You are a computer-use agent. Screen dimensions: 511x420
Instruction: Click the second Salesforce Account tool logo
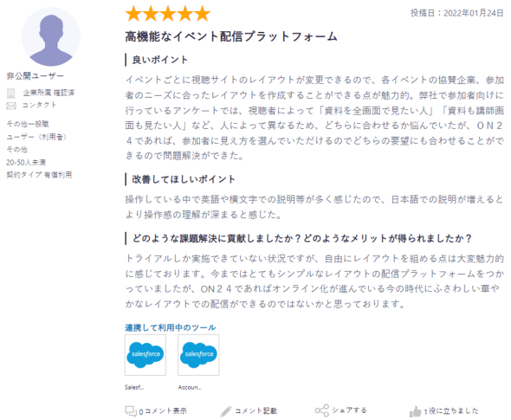point(198,355)
